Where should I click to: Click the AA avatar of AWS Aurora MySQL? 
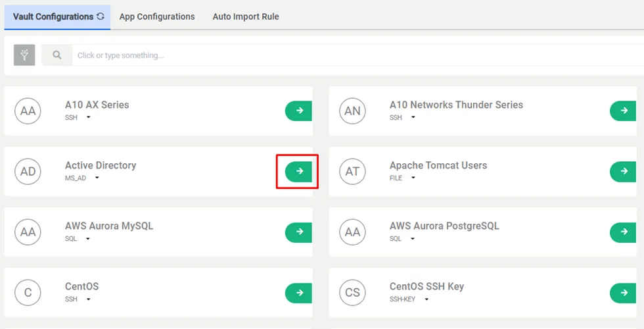(x=28, y=232)
